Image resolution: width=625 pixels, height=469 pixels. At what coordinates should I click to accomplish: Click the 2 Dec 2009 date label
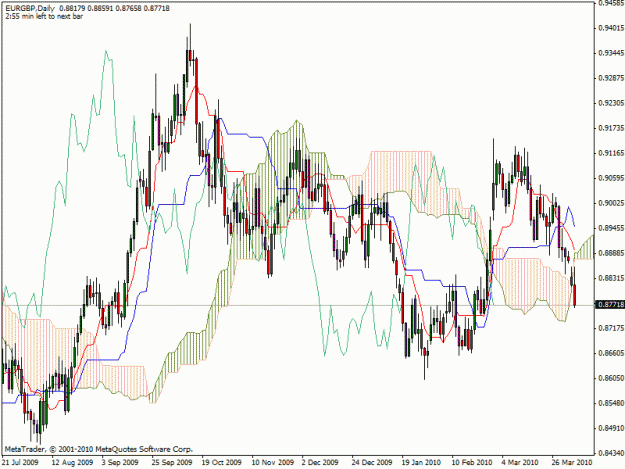[320, 463]
